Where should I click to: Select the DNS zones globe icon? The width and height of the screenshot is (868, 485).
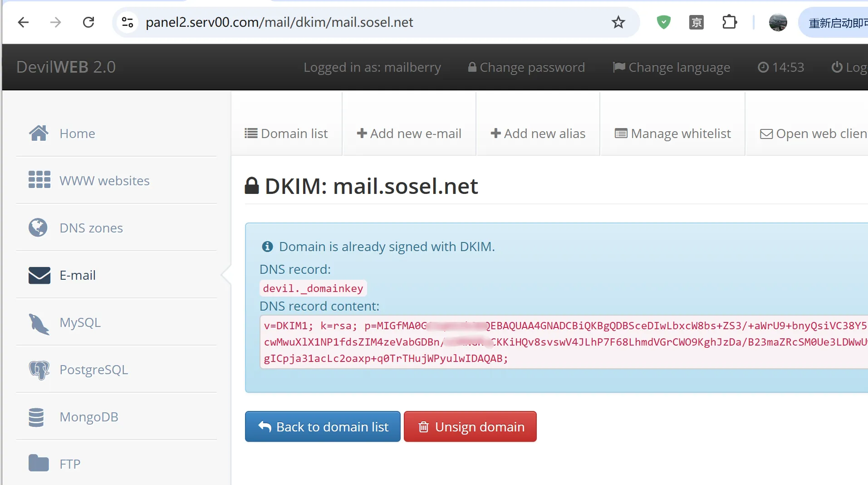pyautogui.click(x=38, y=228)
